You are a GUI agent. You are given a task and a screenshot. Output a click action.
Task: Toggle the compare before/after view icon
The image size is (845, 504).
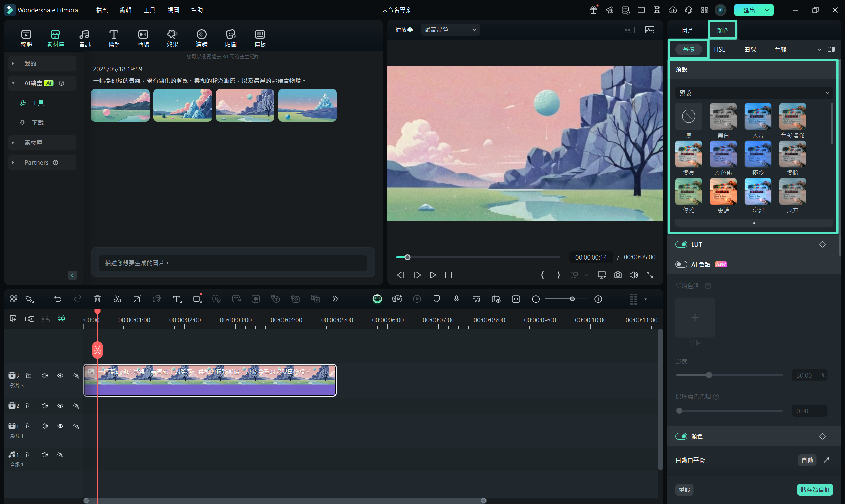tap(831, 49)
